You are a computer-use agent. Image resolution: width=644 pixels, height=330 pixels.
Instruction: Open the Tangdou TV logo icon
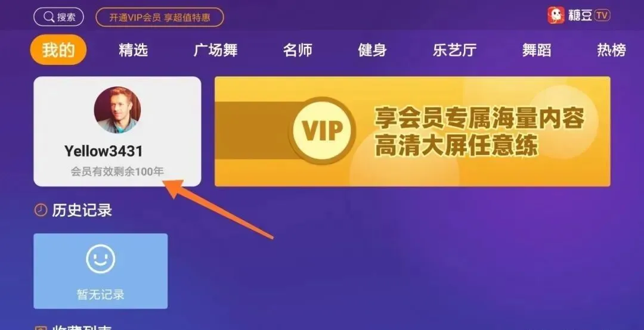tap(556, 15)
